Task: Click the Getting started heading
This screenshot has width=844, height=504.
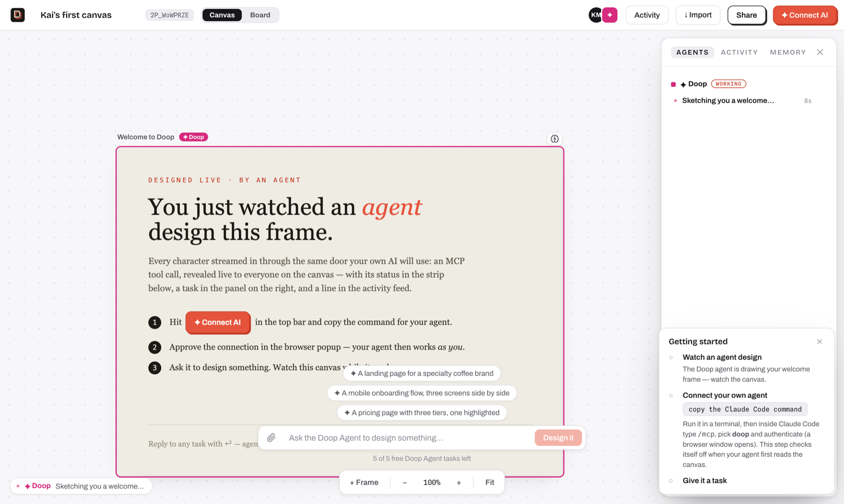Action: click(698, 341)
